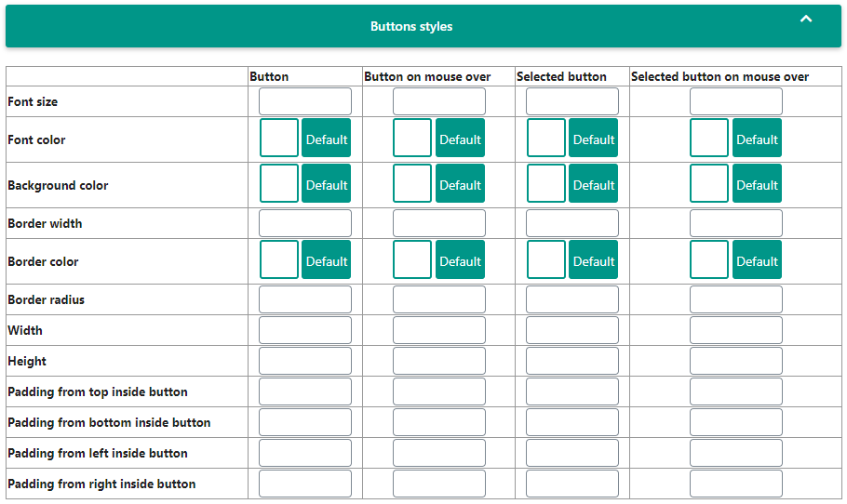
Task: Click Width field for Selected button on mouse over
Action: coord(736,330)
